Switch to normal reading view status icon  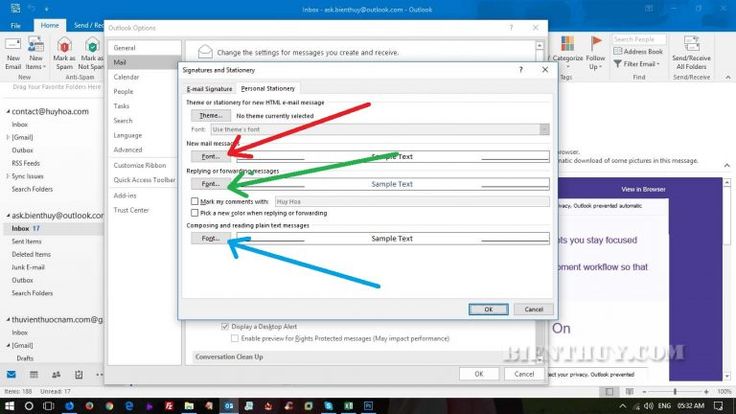[x=609, y=391]
